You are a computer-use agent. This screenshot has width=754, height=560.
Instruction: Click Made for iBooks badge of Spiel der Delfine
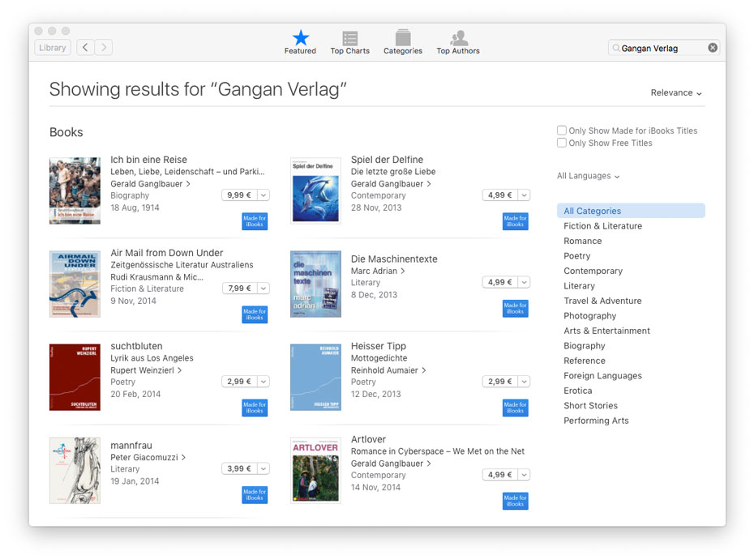(x=515, y=221)
